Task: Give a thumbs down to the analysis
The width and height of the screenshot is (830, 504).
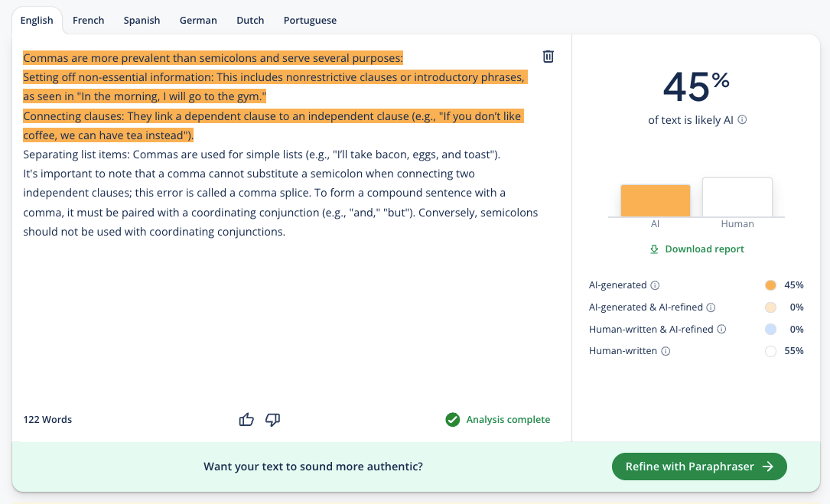Action: coord(272,419)
